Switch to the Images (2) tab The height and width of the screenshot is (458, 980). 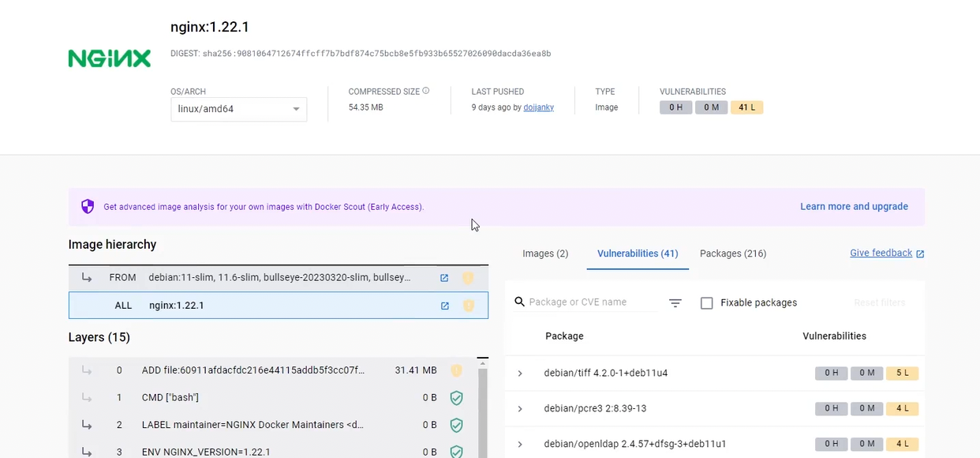pos(545,253)
